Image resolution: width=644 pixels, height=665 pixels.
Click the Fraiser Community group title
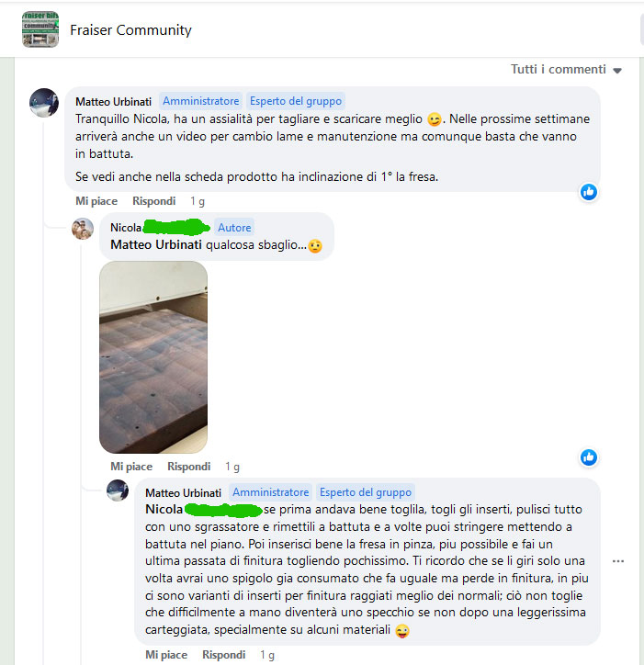coord(130,30)
